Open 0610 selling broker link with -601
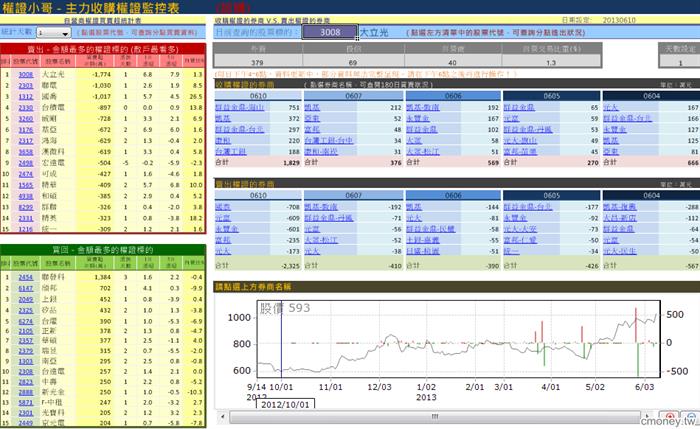 (x=227, y=229)
